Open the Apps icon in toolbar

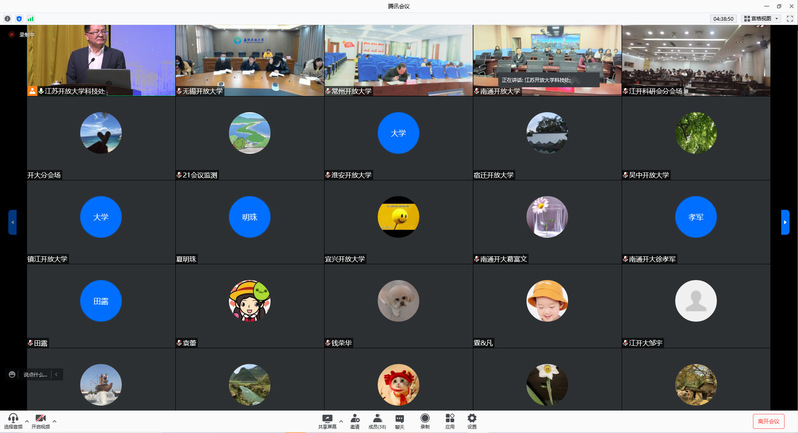pyautogui.click(x=450, y=419)
